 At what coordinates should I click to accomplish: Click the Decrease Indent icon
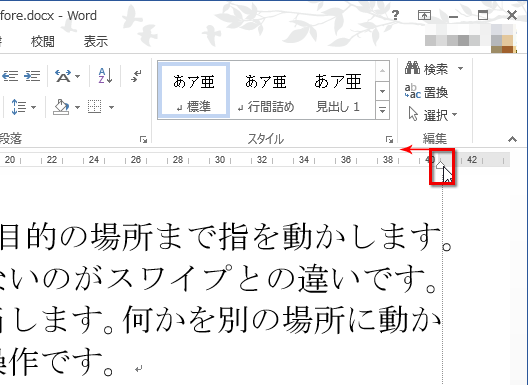click(10, 76)
